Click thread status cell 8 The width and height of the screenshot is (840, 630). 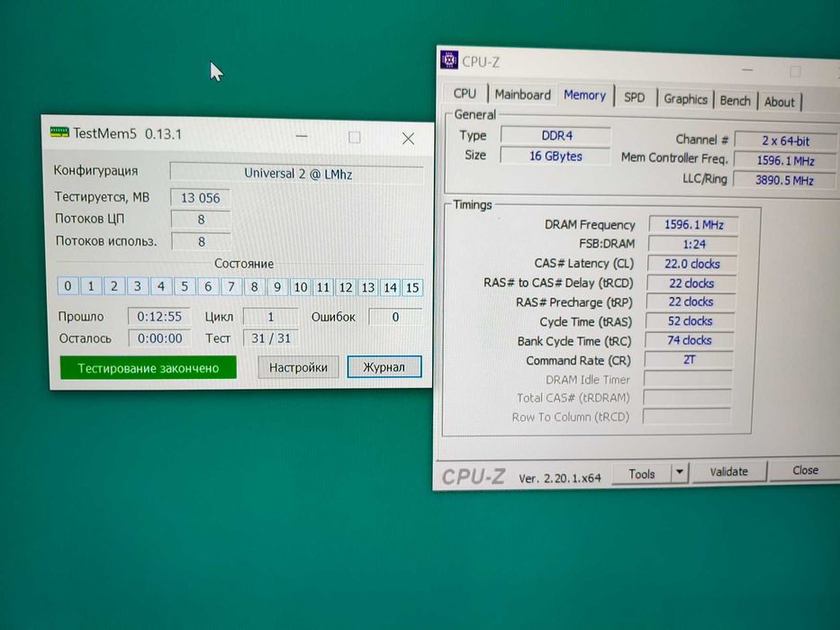255,286
